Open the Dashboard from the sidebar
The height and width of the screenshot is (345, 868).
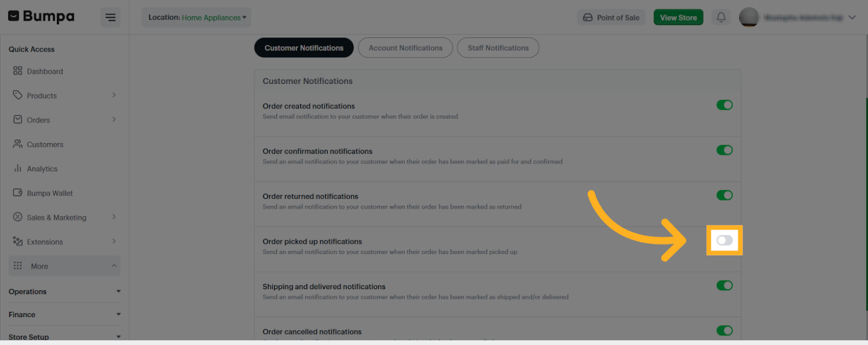click(45, 71)
